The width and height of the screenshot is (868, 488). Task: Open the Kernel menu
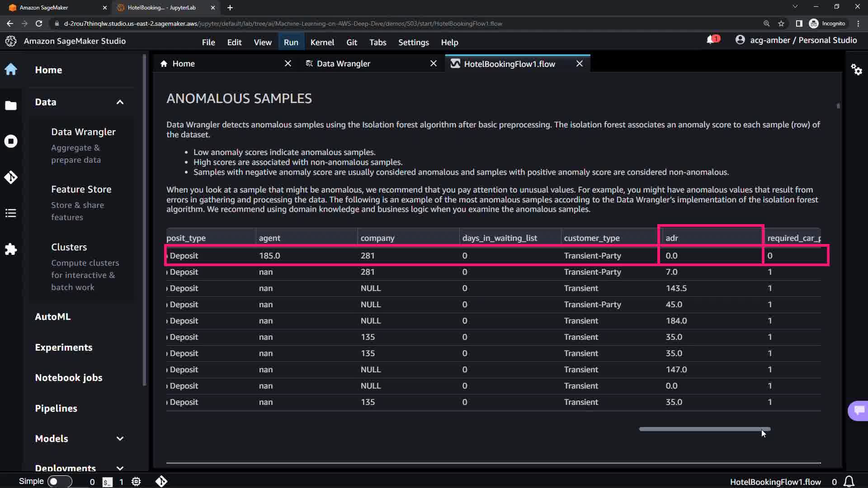tap(322, 42)
